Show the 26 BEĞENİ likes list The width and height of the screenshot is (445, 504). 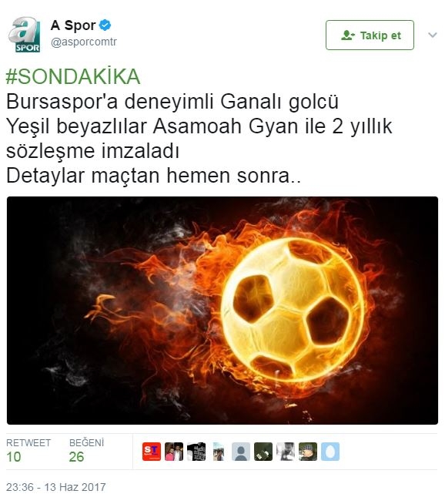(x=87, y=451)
